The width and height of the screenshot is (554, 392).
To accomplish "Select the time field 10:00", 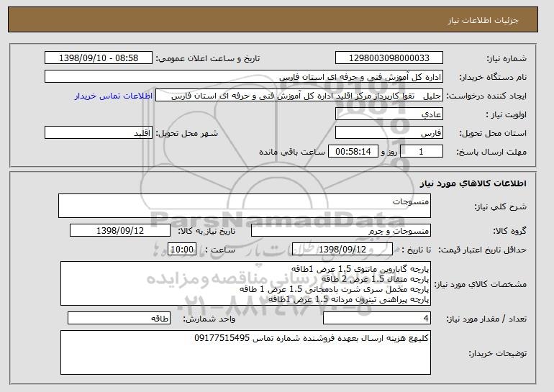I will click(182, 250).
